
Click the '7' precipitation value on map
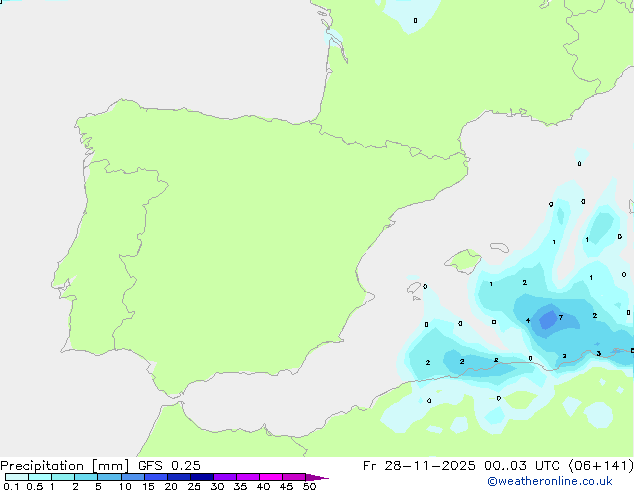point(560,317)
